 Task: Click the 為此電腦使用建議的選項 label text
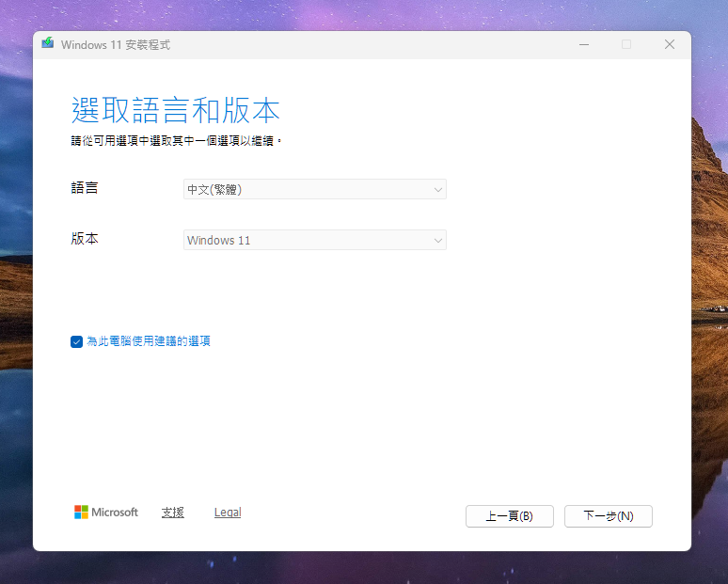pyautogui.click(x=148, y=341)
